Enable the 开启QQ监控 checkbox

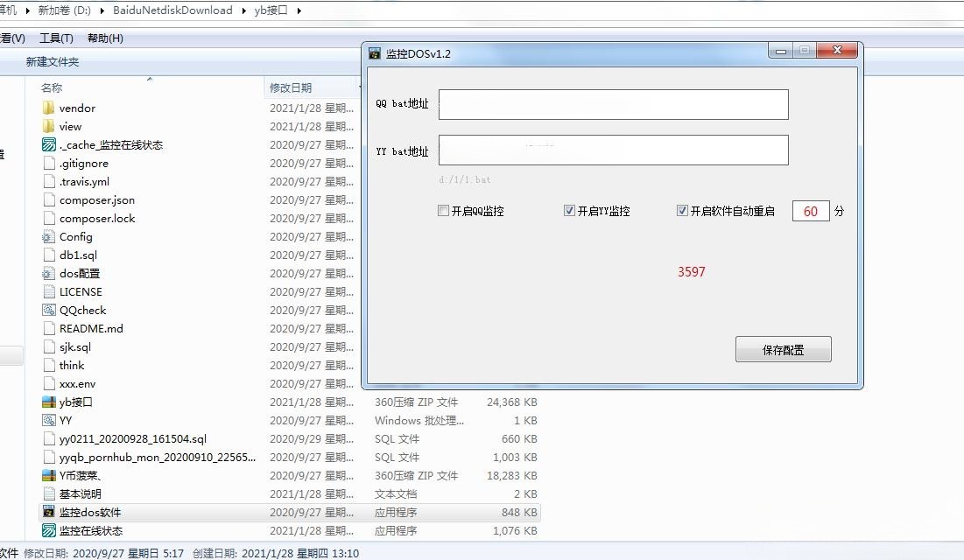(442, 210)
